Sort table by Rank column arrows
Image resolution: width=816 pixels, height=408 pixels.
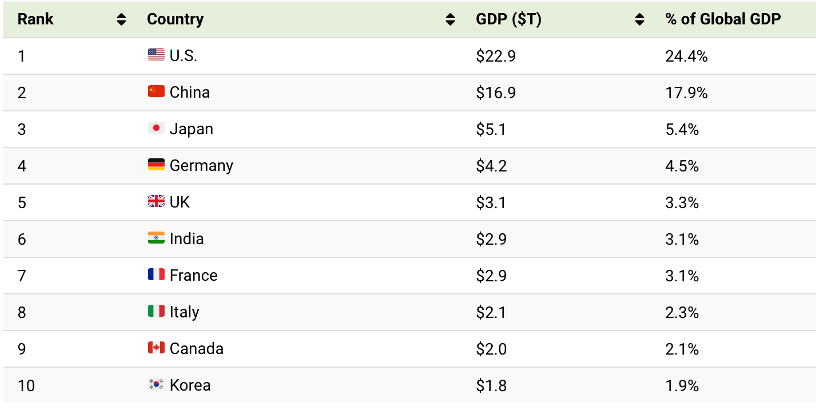coord(121,19)
